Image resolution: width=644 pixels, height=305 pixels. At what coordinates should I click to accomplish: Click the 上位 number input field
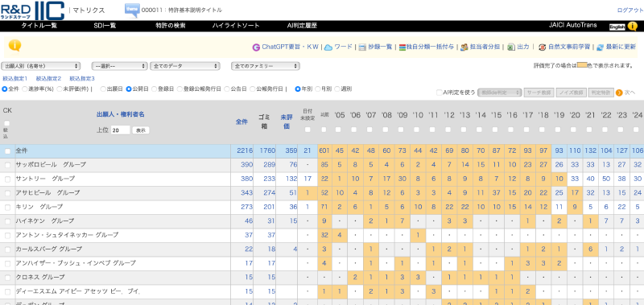[x=120, y=130]
